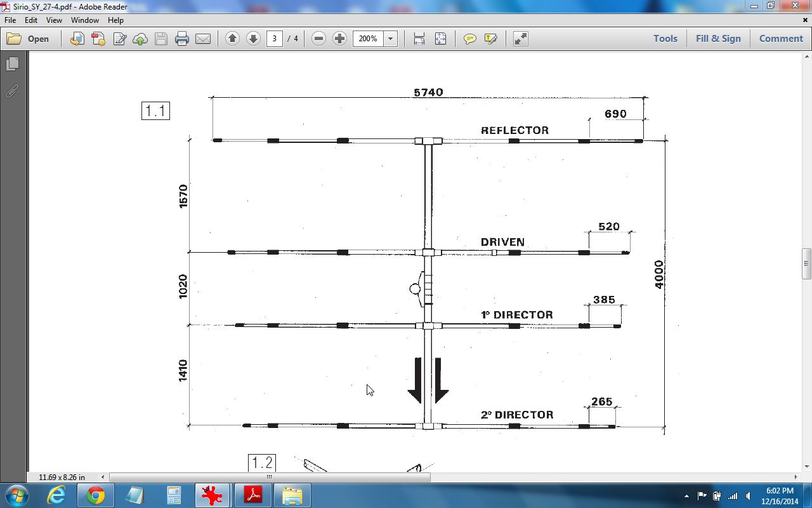Show hidden system tray icons
The height and width of the screenshot is (508, 812).
point(686,496)
